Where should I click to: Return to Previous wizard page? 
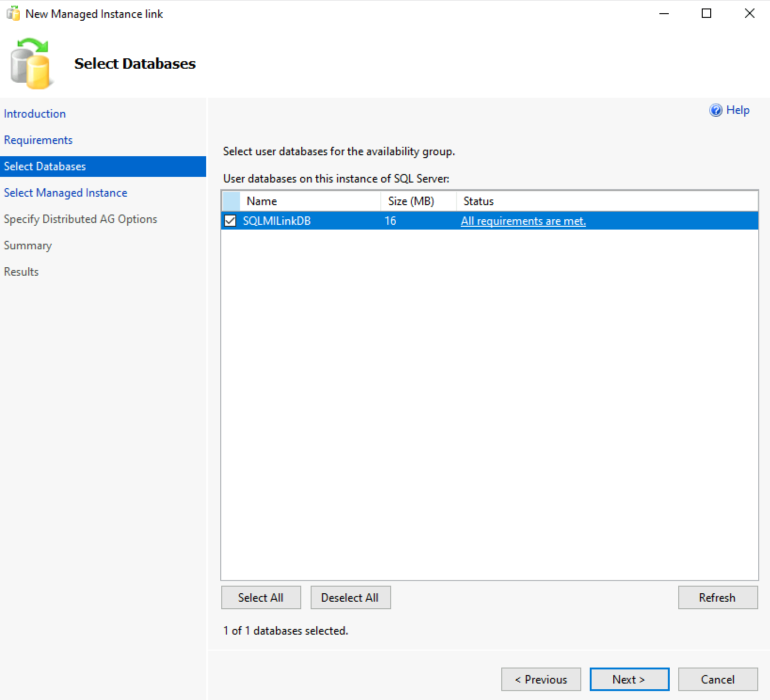(x=541, y=679)
